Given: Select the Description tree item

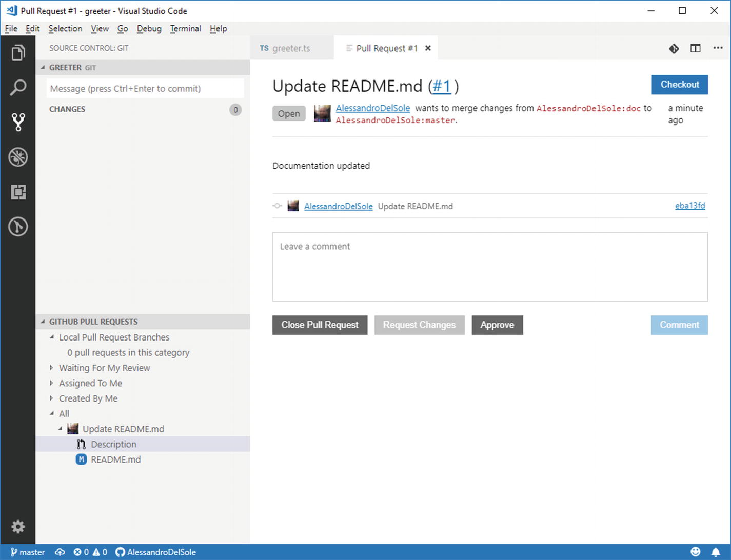Looking at the screenshot, I should pyautogui.click(x=143, y=444).
